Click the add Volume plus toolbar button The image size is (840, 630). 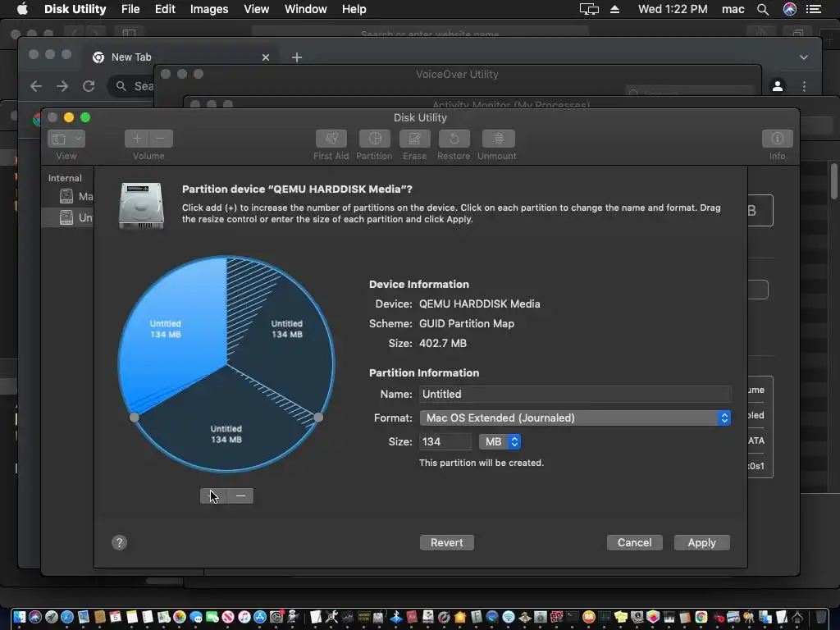click(x=137, y=139)
